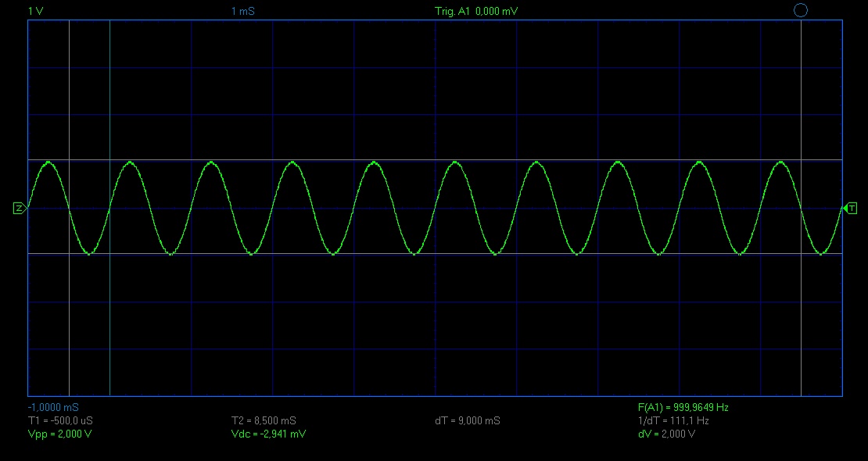
Task: Select the T1 cursor readout
Action: (x=60, y=420)
